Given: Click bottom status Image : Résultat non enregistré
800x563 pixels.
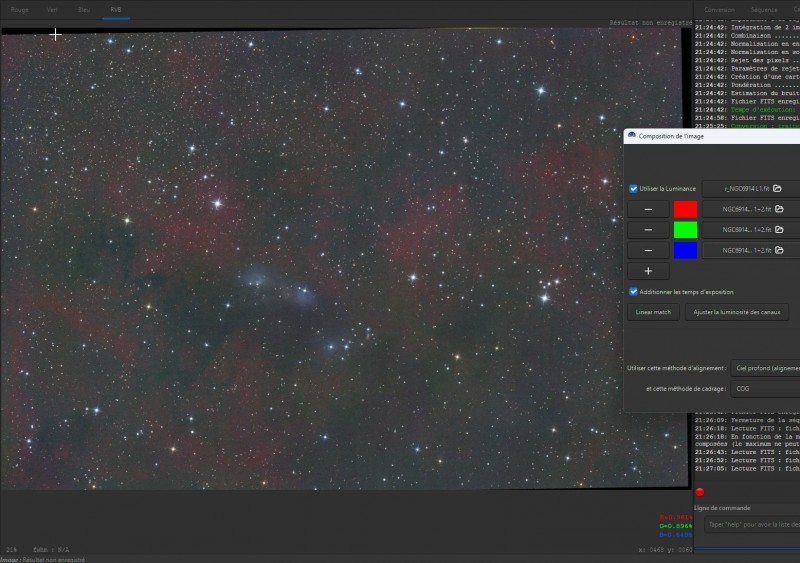Looking at the screenshot, I should point(43,560).
